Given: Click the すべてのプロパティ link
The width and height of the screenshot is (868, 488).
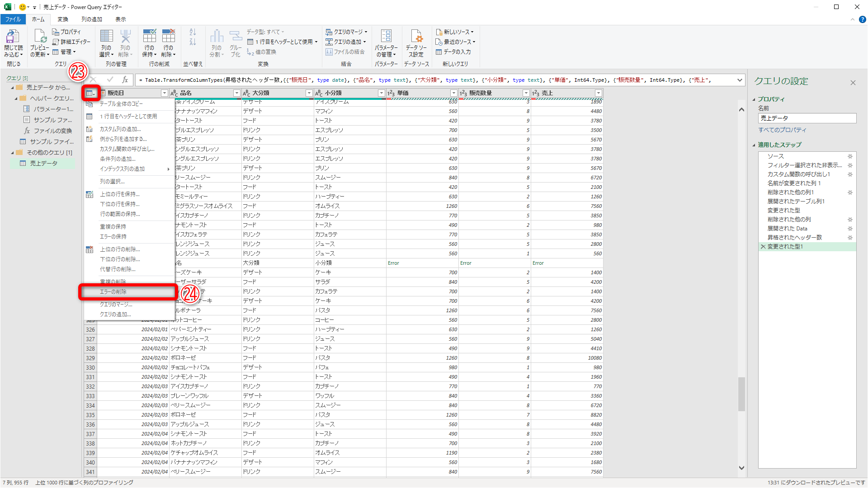Looking at the screenshot, I should coord(782,130).
